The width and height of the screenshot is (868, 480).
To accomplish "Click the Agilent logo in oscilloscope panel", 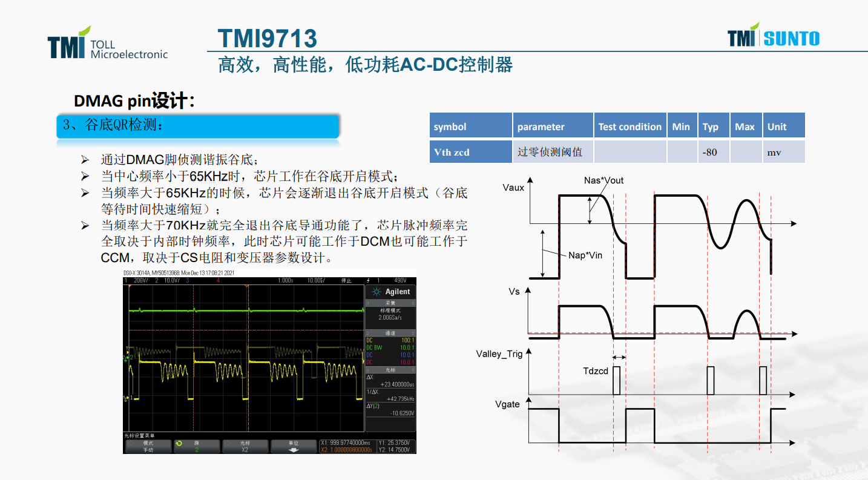I will [390, 292].
